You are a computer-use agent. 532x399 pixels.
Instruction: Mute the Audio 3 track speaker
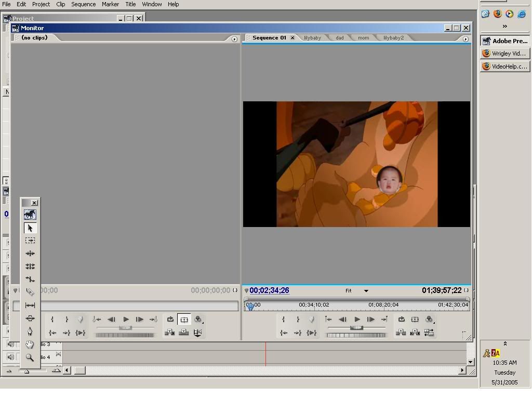point(11,344)
